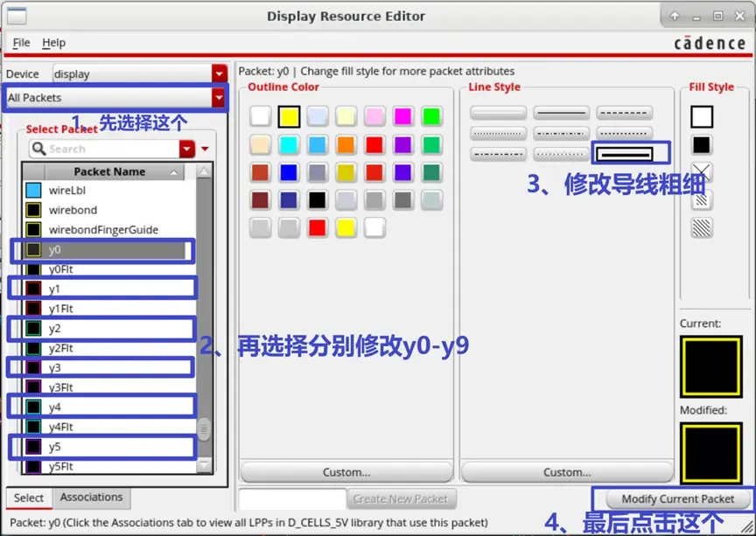Click the y0Flt packet icon
This screenshot has width=756, height=536.
[x=33, y=269]
